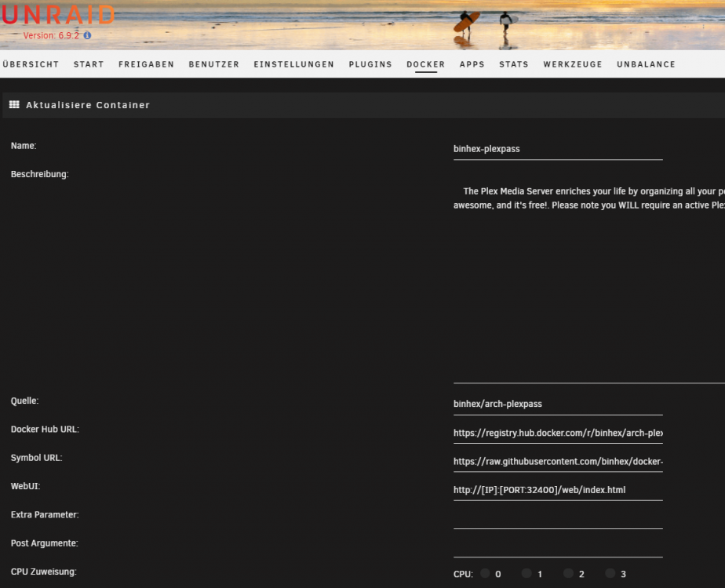The image size is (725, 588).
Task: Open Einstellungen in the nav bar
Action: [294, 64]
